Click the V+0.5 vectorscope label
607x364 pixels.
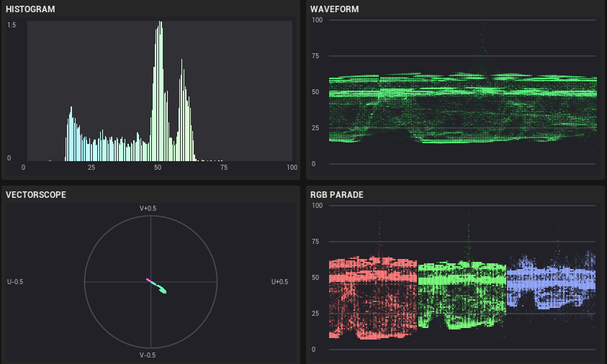(148, 209)
